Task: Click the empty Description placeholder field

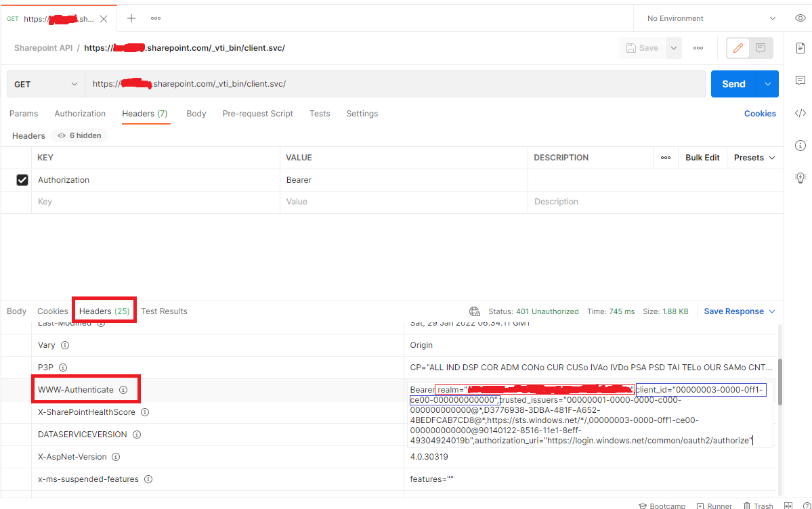Action: (x=655, y=202)
